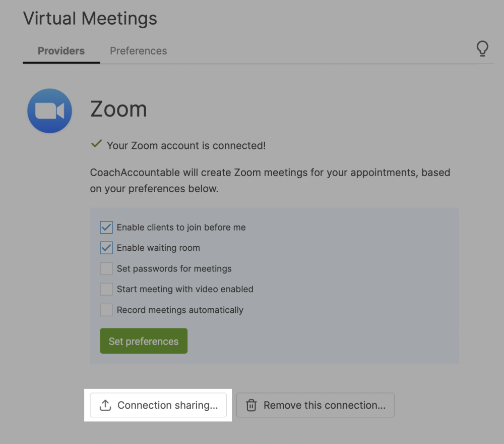Open the tips lightbulb icon
Viewport: 504px width, 444px height.
(x=482, y=49)
